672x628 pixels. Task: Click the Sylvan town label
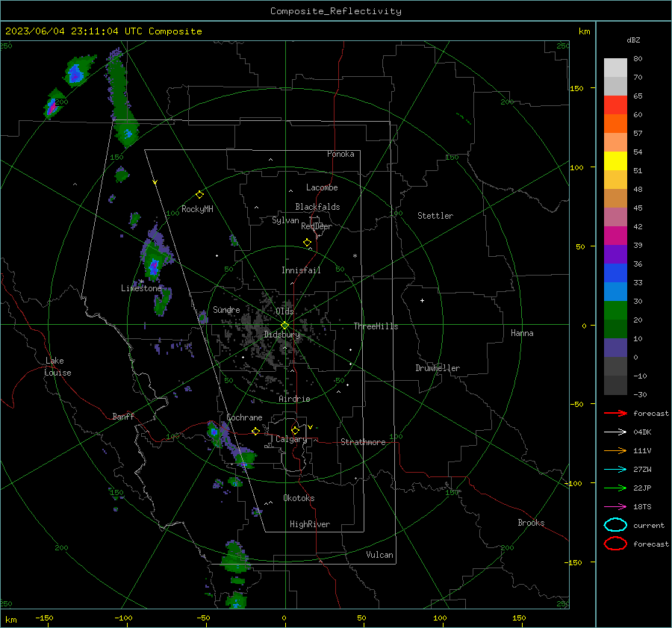click(285, 220)
